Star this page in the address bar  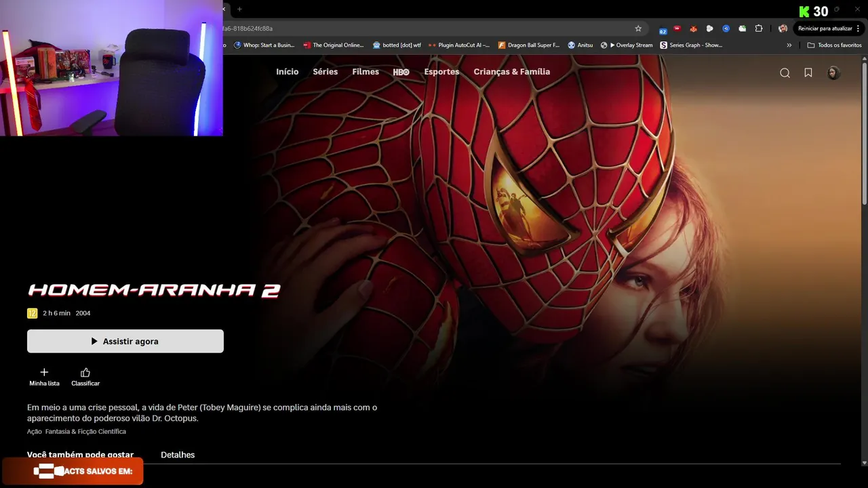point(638,28)
